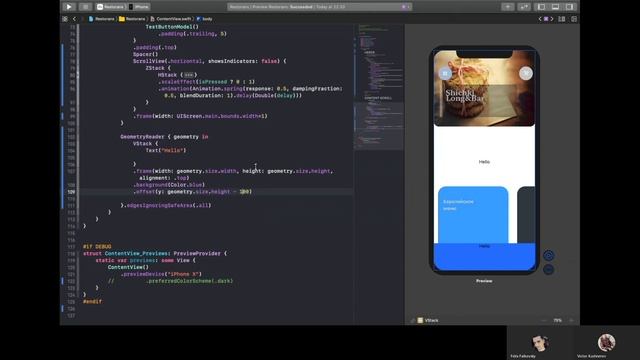Click the GeometryReader code line

pyautogui.click(x=164, y=137)
